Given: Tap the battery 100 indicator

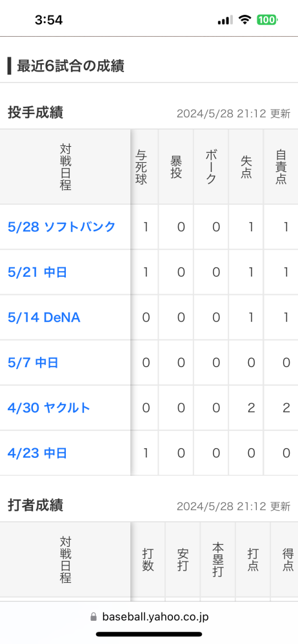Looking at the screenshot, I should 267,20.
